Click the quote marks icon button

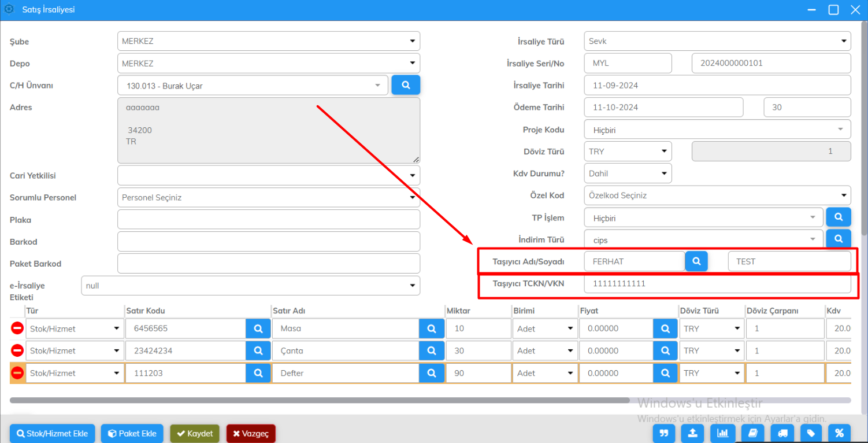tap(664, 433)
